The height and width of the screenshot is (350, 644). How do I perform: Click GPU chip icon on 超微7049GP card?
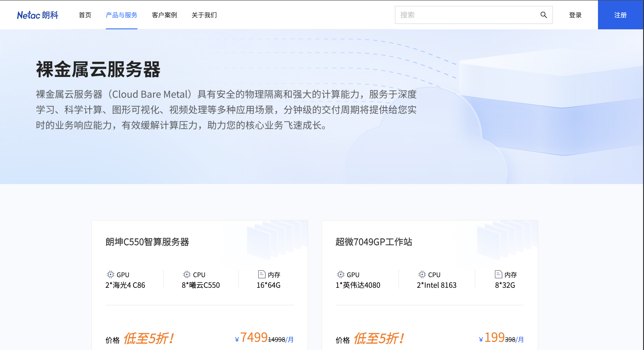[x=340, y=274]
